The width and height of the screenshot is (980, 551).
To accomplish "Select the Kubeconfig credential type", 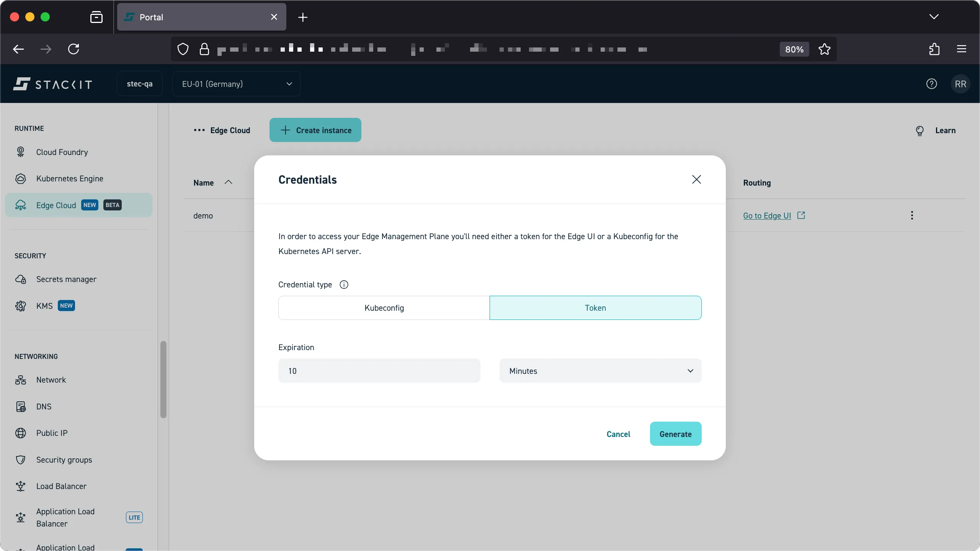I will click(x=384, y=308).
